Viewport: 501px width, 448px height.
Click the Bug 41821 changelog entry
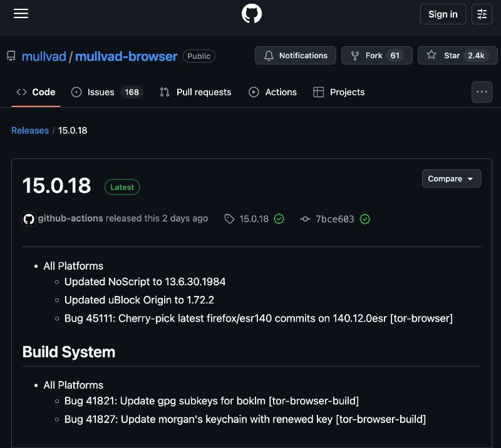pyautogui.click(x=212, y=400)
